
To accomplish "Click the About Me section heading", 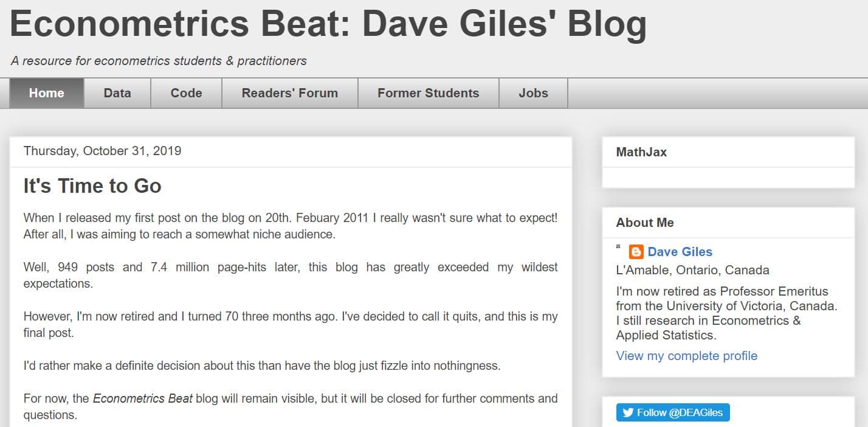I will (x=645, y=223).
